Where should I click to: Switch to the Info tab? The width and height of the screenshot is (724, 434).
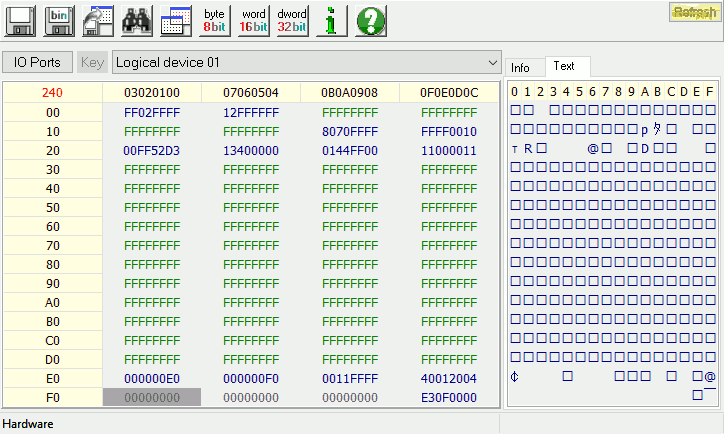520,67
